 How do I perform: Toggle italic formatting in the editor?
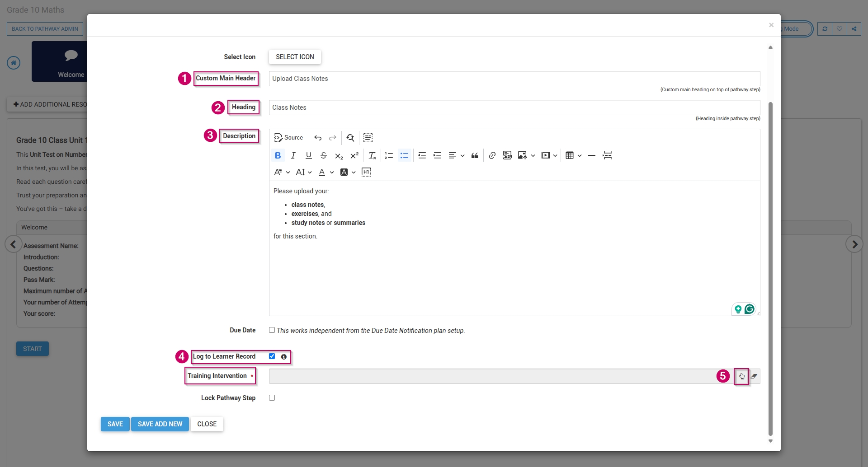coord(293,155)
